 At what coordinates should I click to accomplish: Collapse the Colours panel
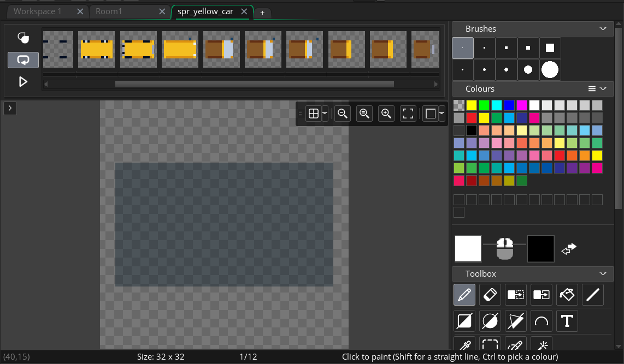(x=603, y=88)
